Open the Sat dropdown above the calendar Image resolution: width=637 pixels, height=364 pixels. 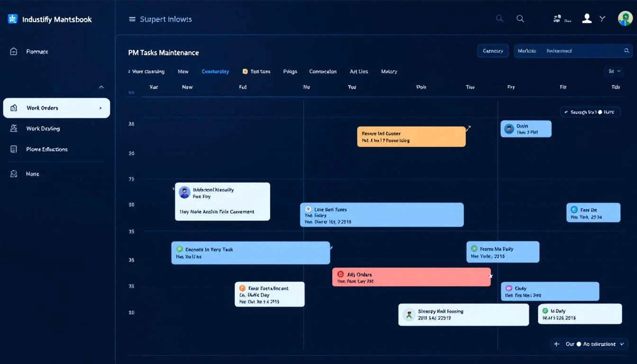click(613, 70)
